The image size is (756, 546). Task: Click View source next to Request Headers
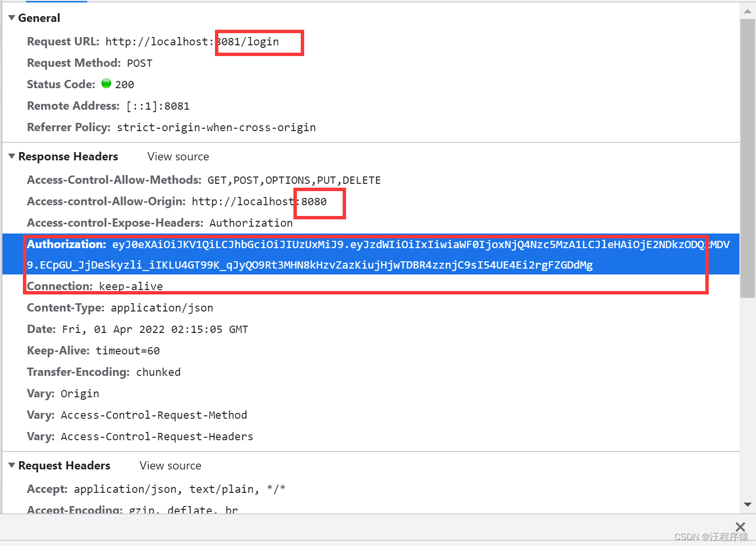click(x=171, y=466)
